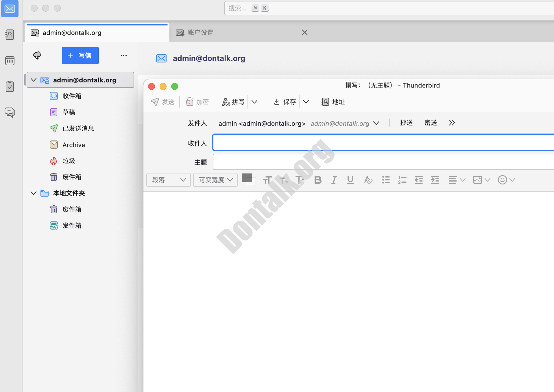Viewport: 554px width, 392px height.
Task: Select the admin@dontalk.org mail tab
Action: click(72, 32)
